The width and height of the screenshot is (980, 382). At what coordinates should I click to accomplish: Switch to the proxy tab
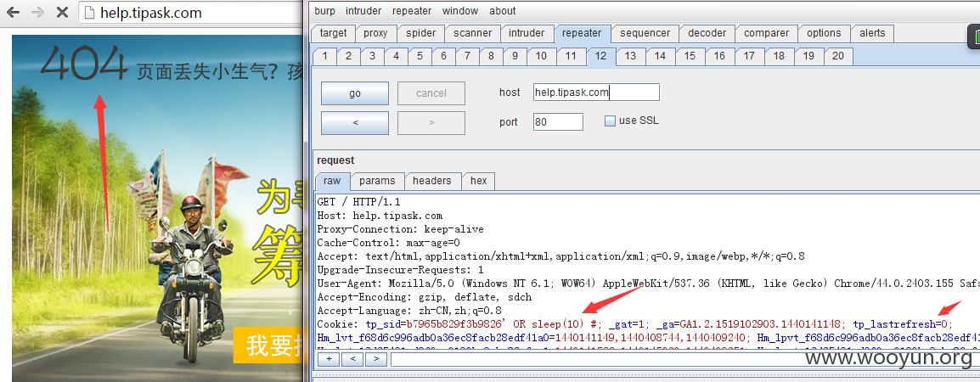(x=375, y=33)
